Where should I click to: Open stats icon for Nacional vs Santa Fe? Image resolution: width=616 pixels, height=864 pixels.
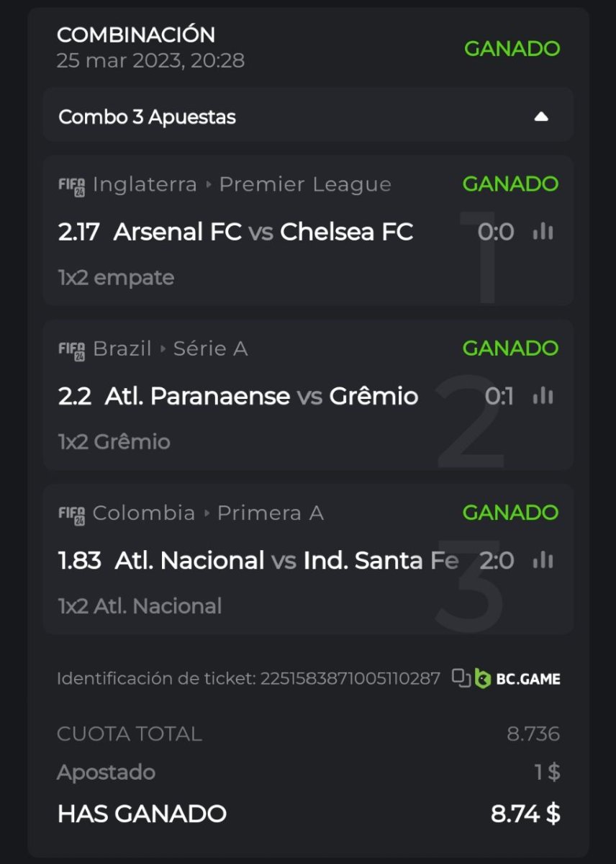pos(543,560)
